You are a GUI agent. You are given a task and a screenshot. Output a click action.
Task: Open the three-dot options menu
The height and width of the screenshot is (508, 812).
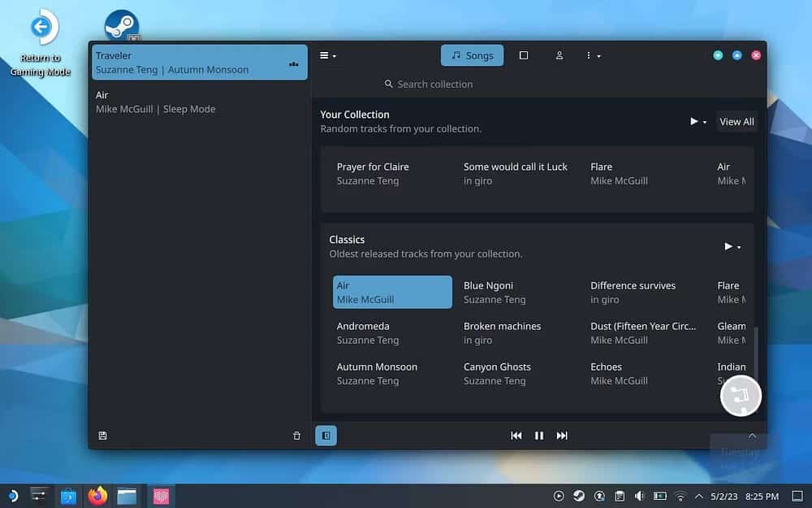click(x=590, y=55)
